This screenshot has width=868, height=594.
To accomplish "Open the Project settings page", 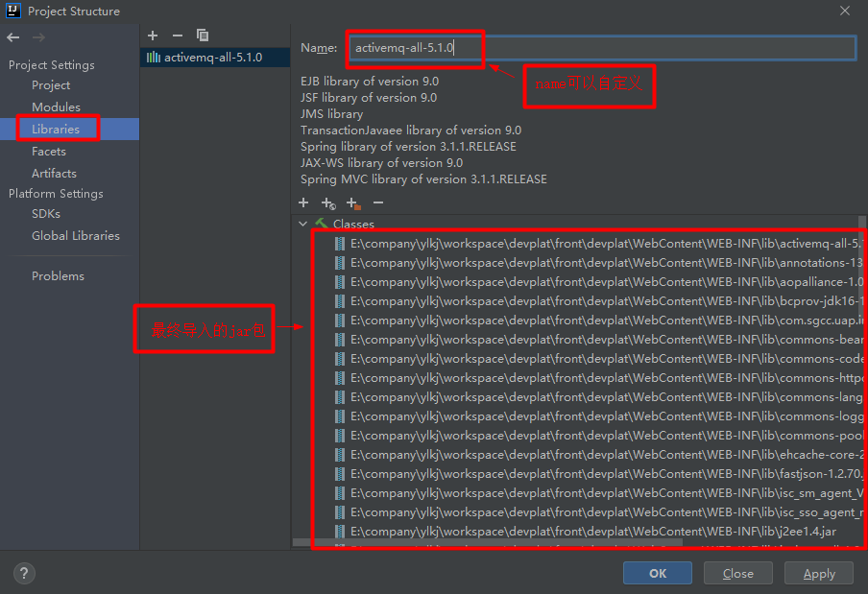I will coord(51,85).
